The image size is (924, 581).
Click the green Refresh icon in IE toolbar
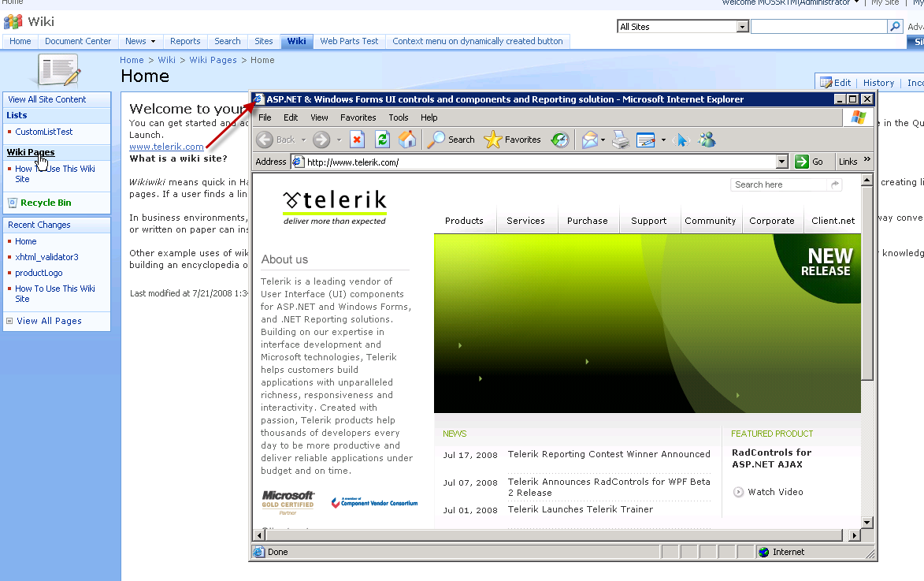coord(383,140)
